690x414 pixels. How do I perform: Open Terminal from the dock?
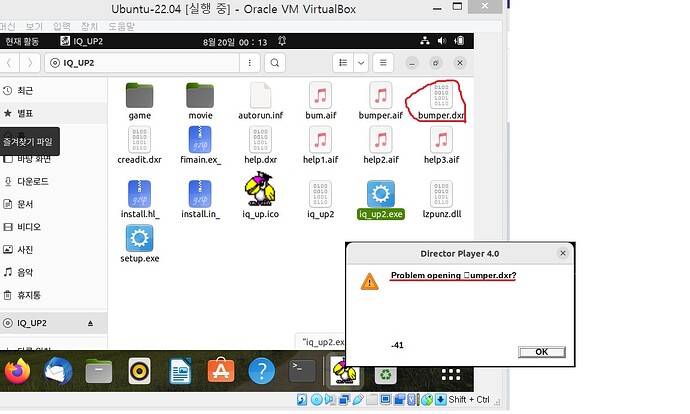[x=302, y=371]
